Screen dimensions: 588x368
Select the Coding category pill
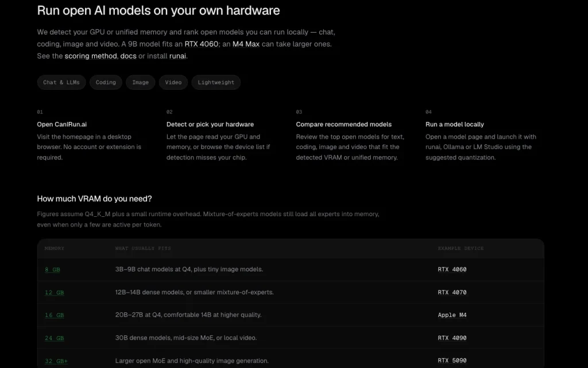point(106,82)
